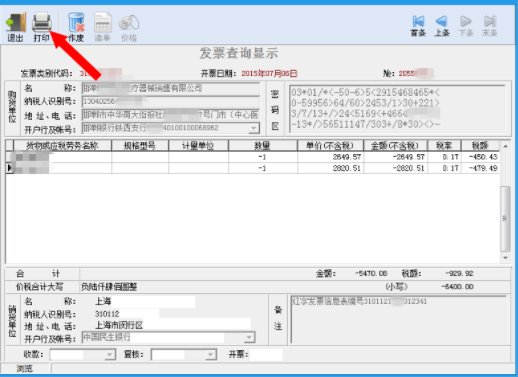The width and height of the screenshot is (518, 377).
Task: Click the unit price cell 2649.57
Action: point(330,157)
